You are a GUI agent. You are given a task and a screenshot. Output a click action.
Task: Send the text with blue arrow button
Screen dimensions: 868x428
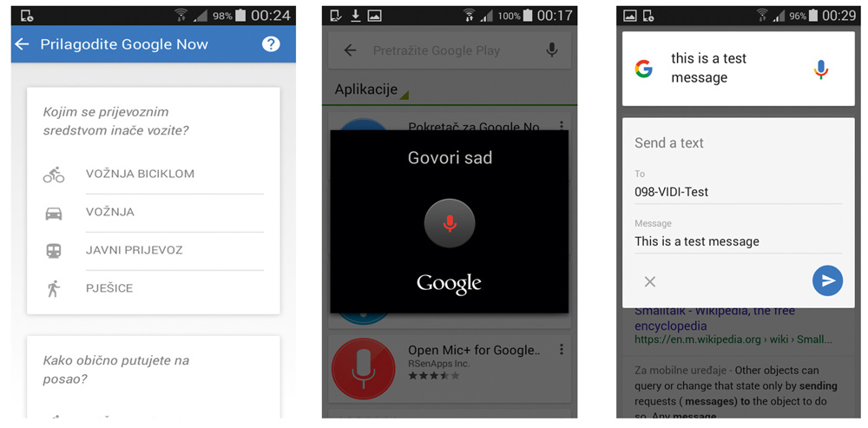click(827, 280)
